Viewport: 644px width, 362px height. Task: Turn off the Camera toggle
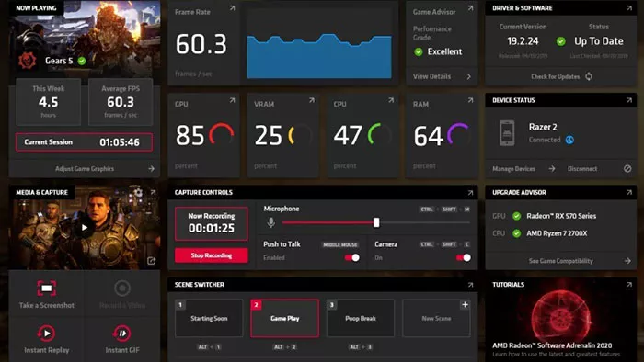point(464,257)
